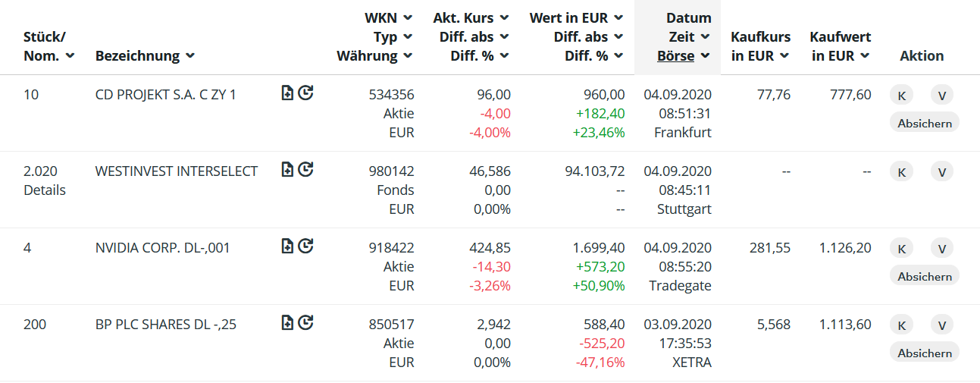980x383 pixels.
Task: Sort by Stück/Nom. column arrow
Action: pos(70,56)
